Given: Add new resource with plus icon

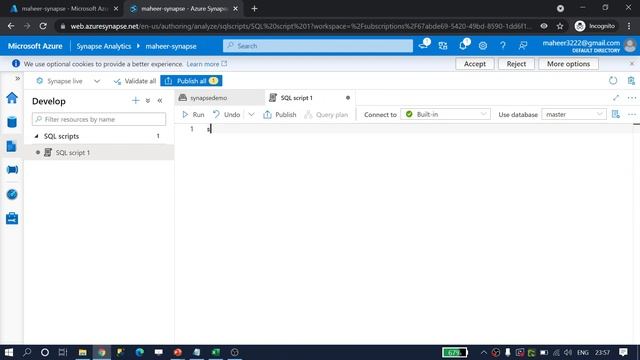Looking at the screenshot, I should [136, 100].
